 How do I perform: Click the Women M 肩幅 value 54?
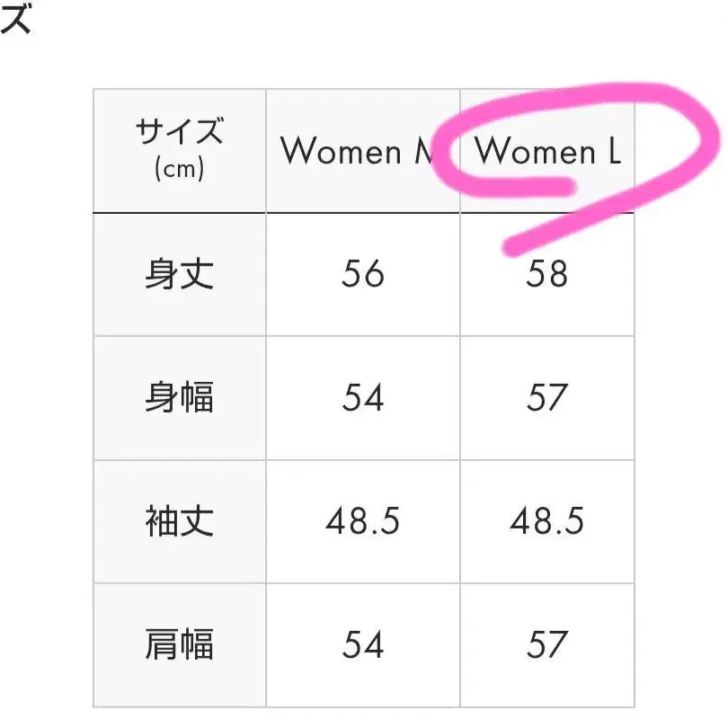[362, 644]
